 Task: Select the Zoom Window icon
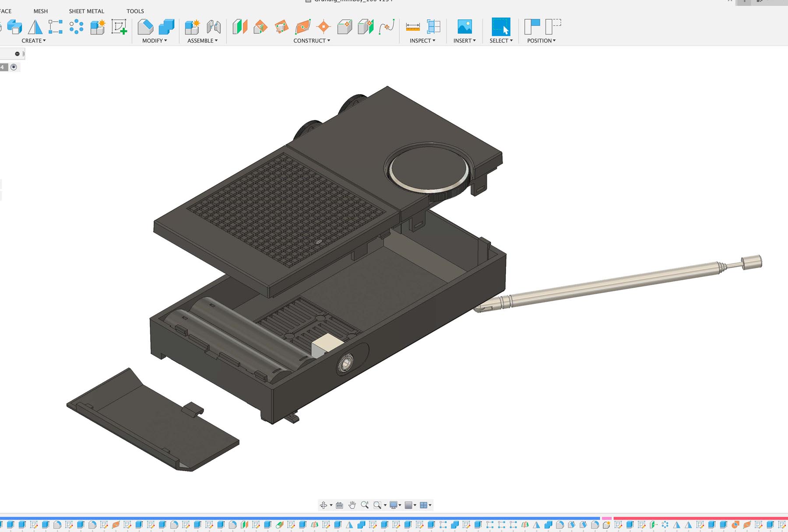coord(377,505)
